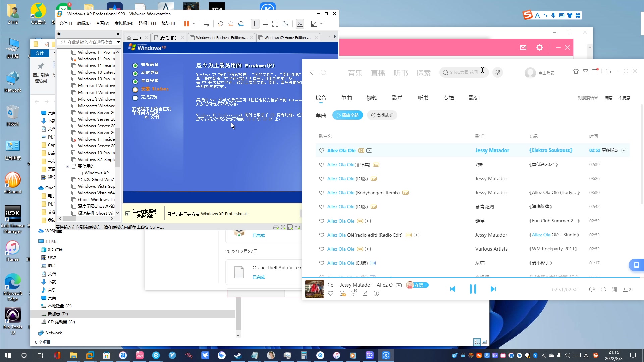644x362 pixels.
Task: Take a snapshot of the virtual machine
Action: 220,24
